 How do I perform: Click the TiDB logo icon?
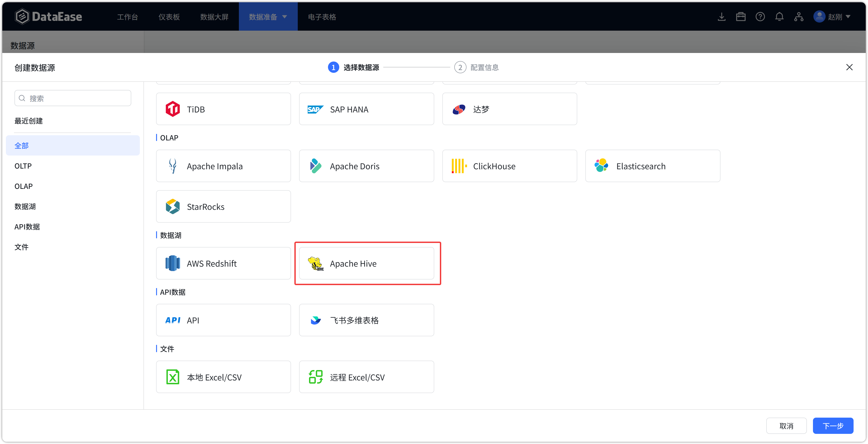click(x=173, y=109)
